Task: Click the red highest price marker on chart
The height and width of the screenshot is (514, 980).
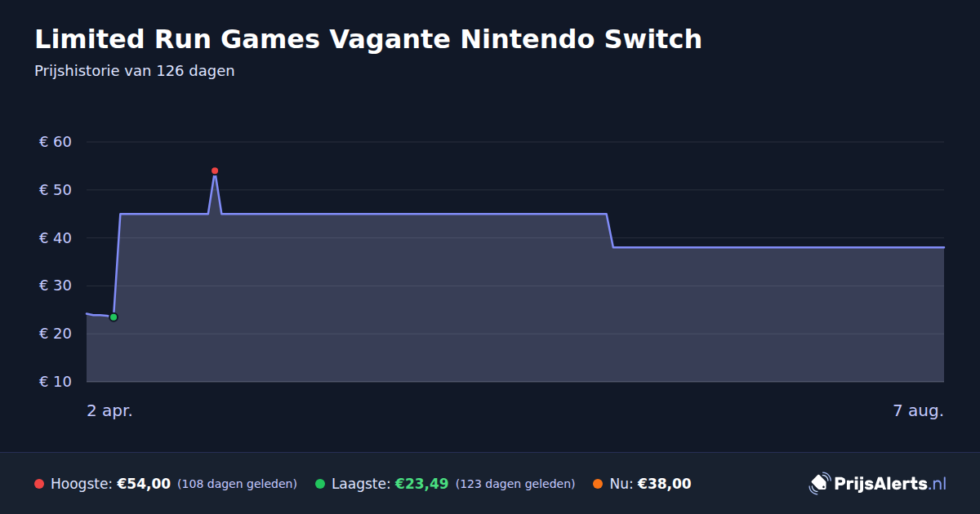Action: (x=215, y=171)
